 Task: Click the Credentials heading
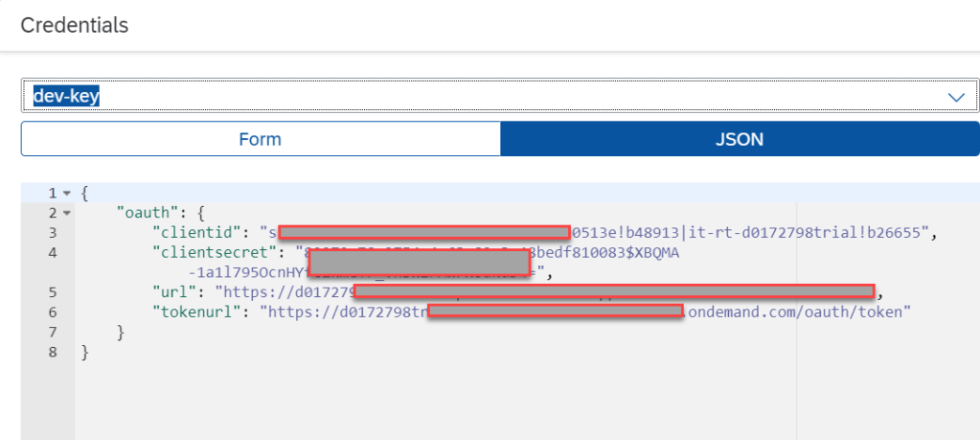75,25
